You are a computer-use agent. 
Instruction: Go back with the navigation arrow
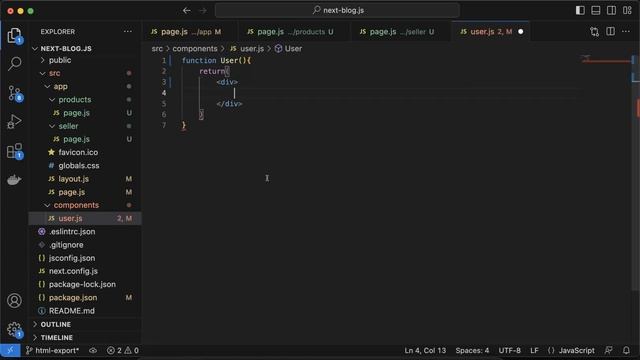coord(187,11)
